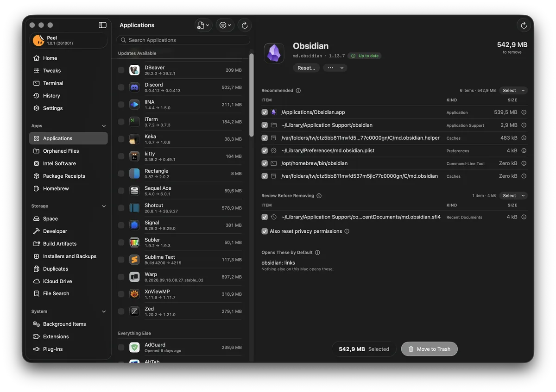Open Duplicates under Storage
The image size is (556, 392).
[x=68, y=268]
